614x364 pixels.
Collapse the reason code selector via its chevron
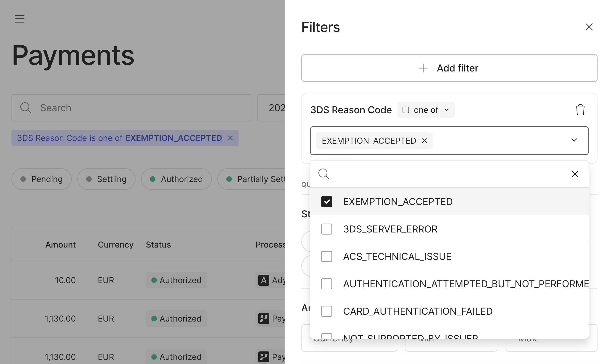pos(574,140)
